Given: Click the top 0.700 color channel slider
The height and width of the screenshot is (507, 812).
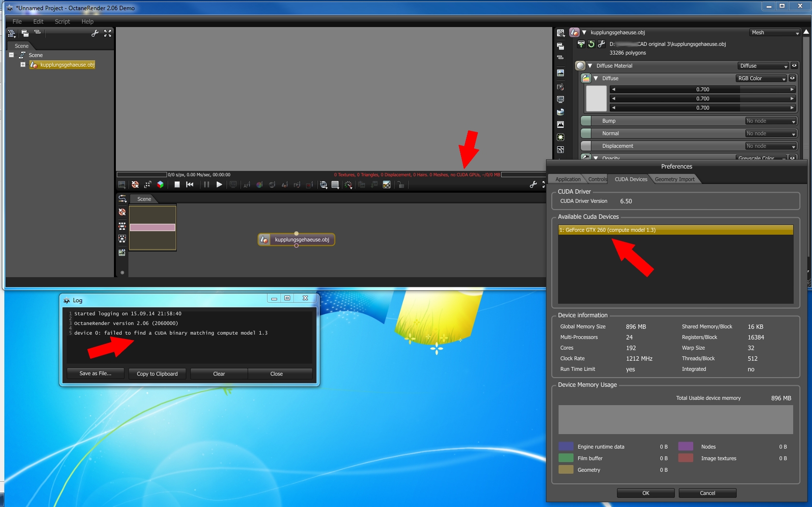Looking at the screenshot, I should [703, 89].
